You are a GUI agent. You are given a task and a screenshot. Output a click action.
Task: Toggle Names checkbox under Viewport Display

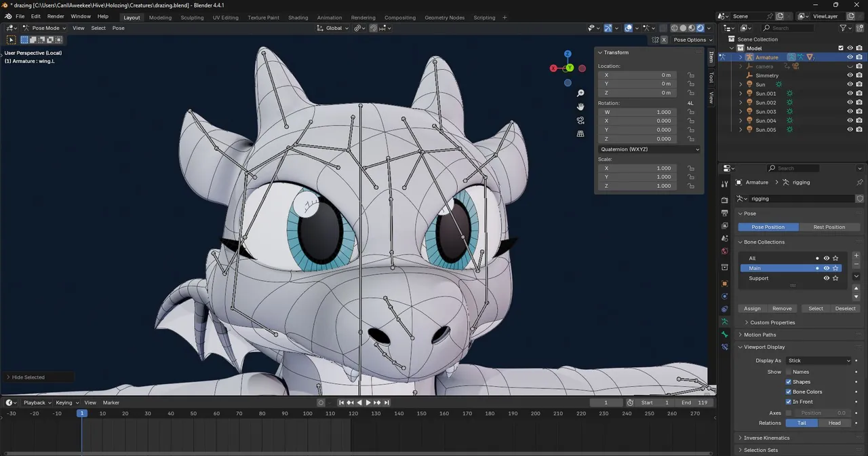[788, 372]
